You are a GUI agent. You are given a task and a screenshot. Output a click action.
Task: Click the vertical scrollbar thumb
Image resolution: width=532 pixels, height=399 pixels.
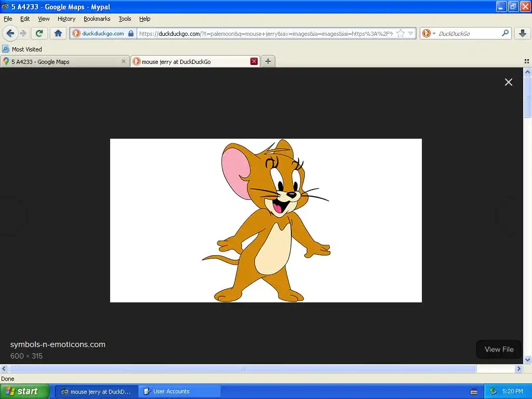pyautogui.click(x=527, y=97)
